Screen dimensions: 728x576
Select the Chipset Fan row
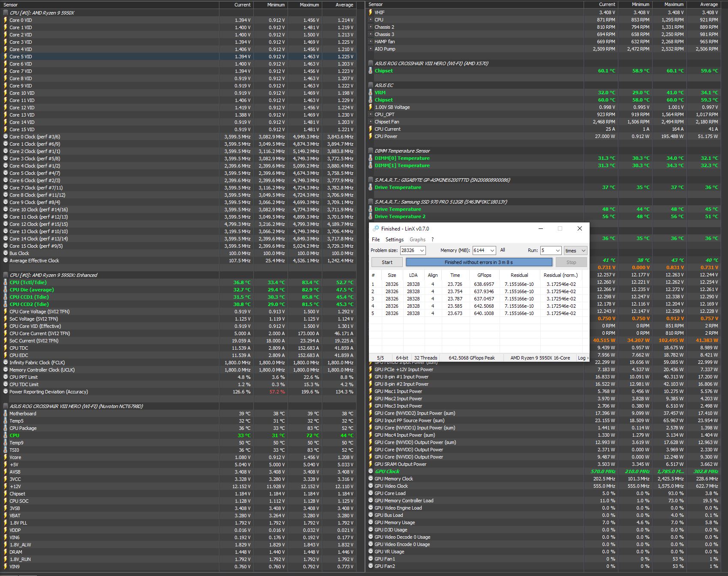coord(543,122)
